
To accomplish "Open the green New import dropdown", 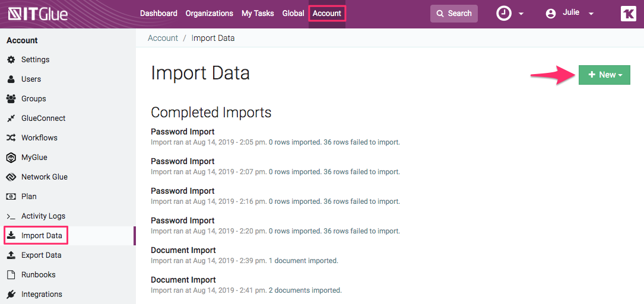I will point(604,75).
